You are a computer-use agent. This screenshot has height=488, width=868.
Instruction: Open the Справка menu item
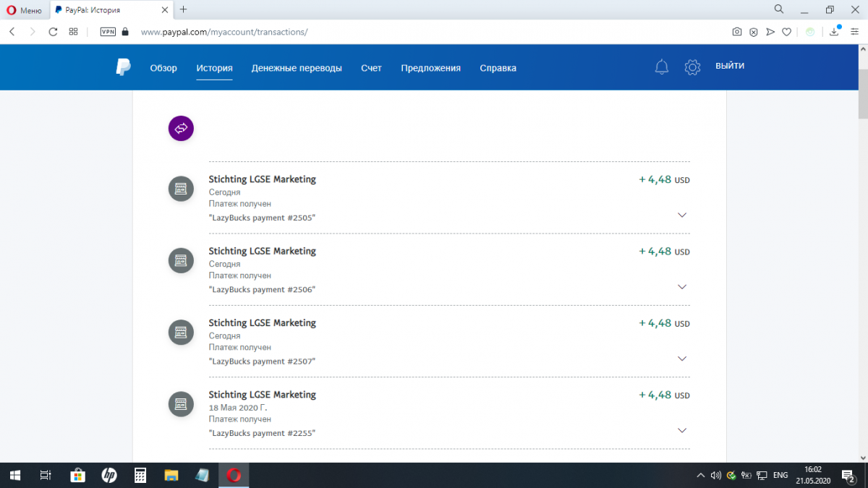tap(498, 68)
